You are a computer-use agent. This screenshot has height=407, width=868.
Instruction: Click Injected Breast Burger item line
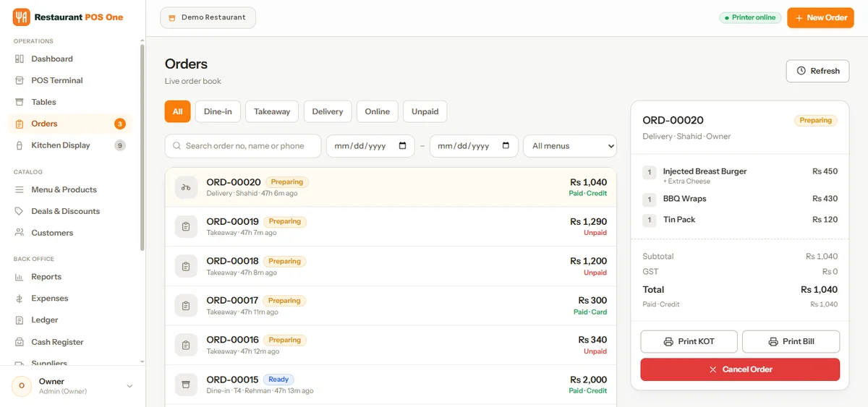click(x=740, y=175)
